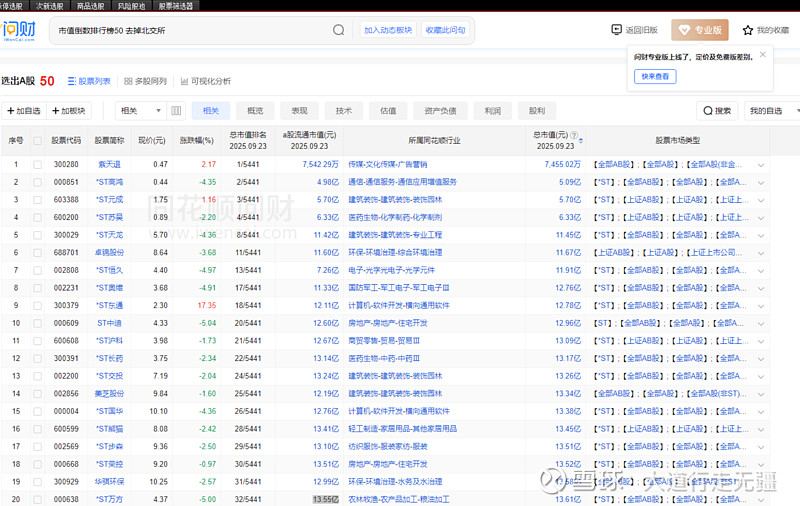Image resolution: width=800 pixels, height=506 pixels.
Task: Click the column settings icon beside 相关 dropdown
Action: point(177,111)
